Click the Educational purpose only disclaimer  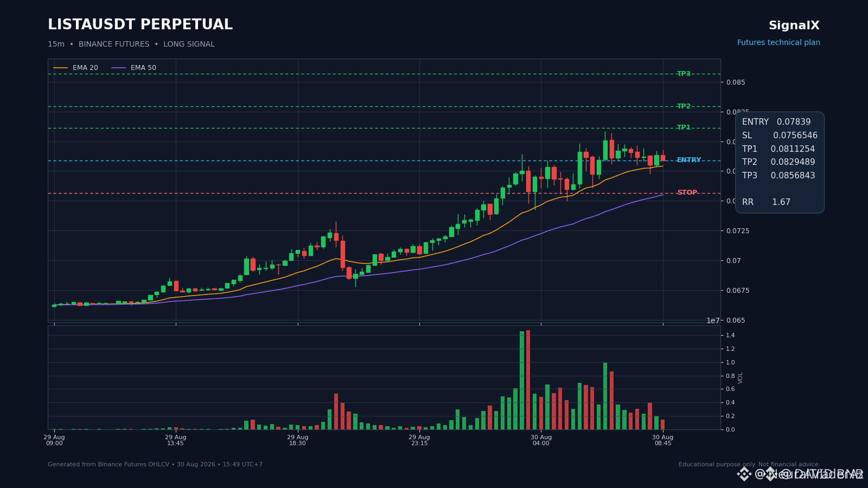click(749, 465)
